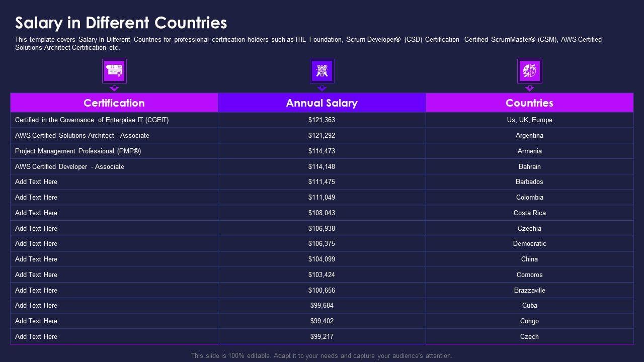
Task: Click the Democratic country cell
Action: pyautogui.click(x=530, y=244)
